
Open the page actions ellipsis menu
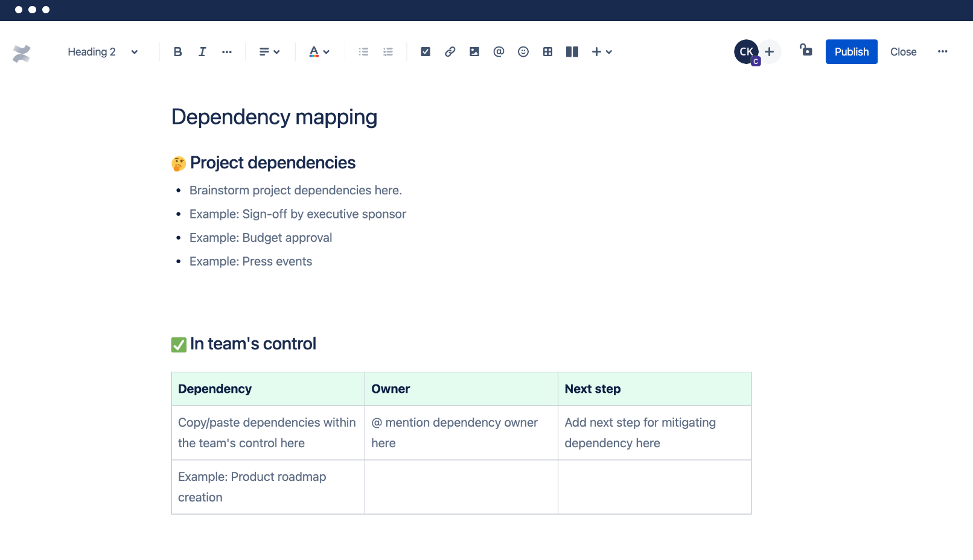click(943, 52)
